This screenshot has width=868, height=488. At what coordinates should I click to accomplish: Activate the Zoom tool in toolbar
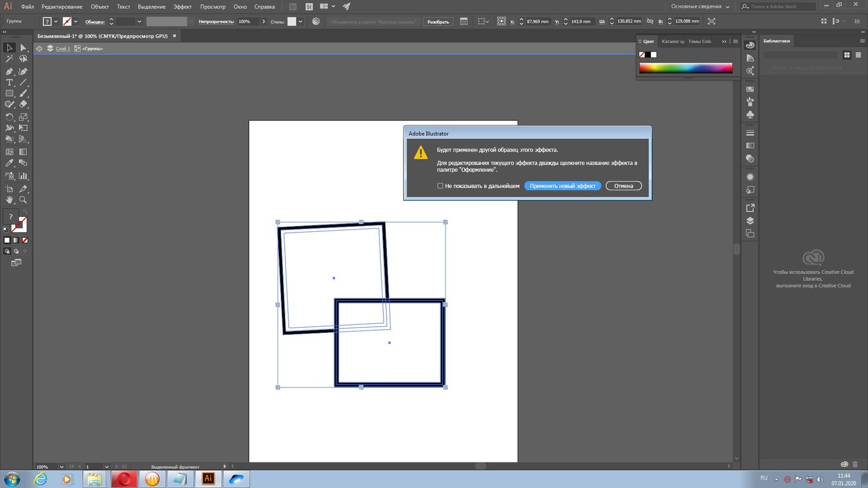23,200
